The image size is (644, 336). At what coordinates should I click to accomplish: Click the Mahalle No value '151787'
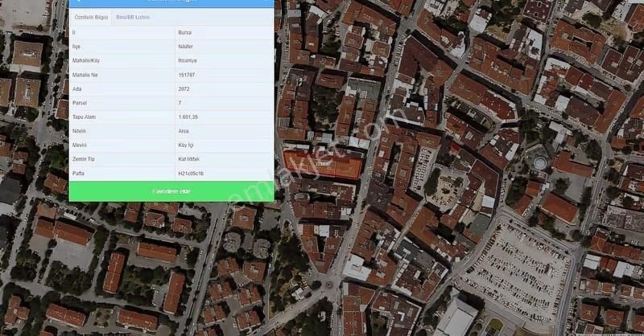[x=187, y=75]
